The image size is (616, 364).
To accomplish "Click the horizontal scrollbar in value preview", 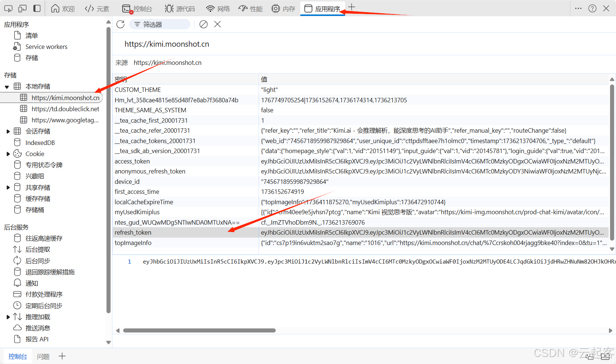I will [x=199, y=330].
